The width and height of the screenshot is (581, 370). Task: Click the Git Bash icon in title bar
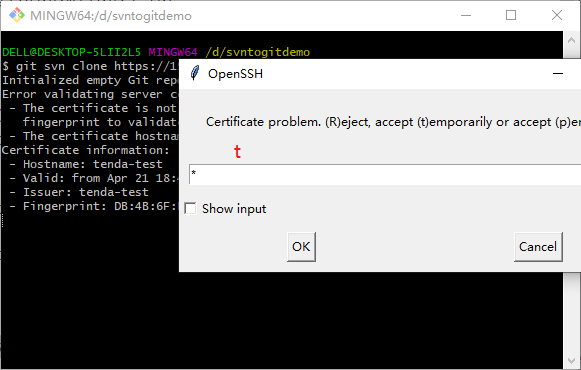[17, 16]
